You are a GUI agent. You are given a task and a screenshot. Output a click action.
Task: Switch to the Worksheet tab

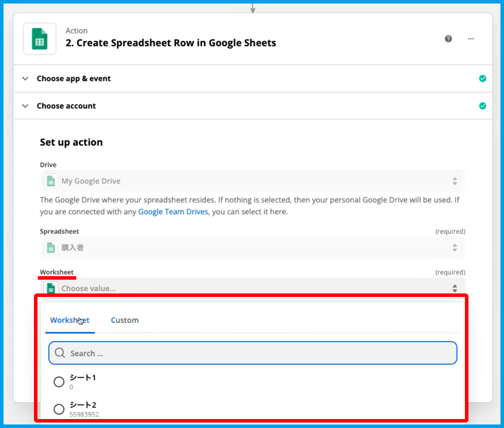70,320
